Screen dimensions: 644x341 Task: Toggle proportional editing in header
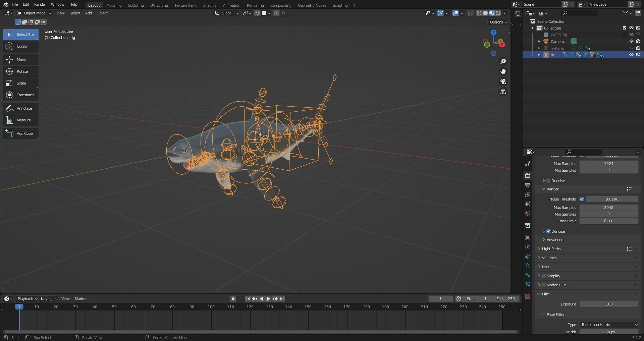(x=276, y=13)
